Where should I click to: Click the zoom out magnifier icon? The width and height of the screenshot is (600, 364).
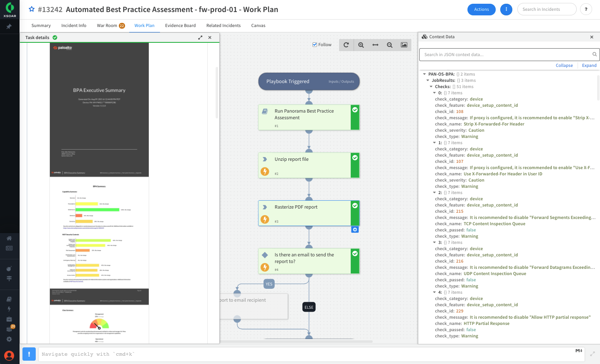[389, 45]
